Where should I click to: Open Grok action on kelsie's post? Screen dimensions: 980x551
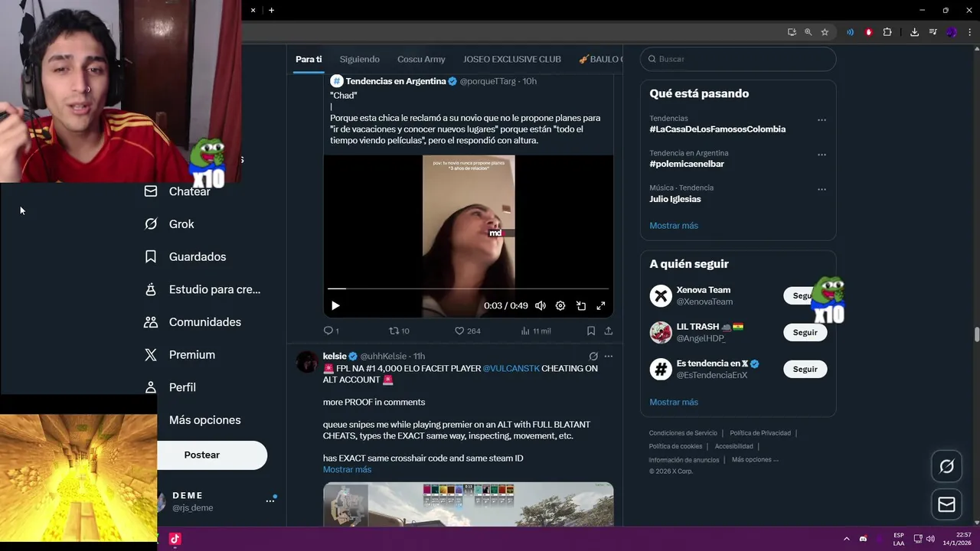(593, 356)
